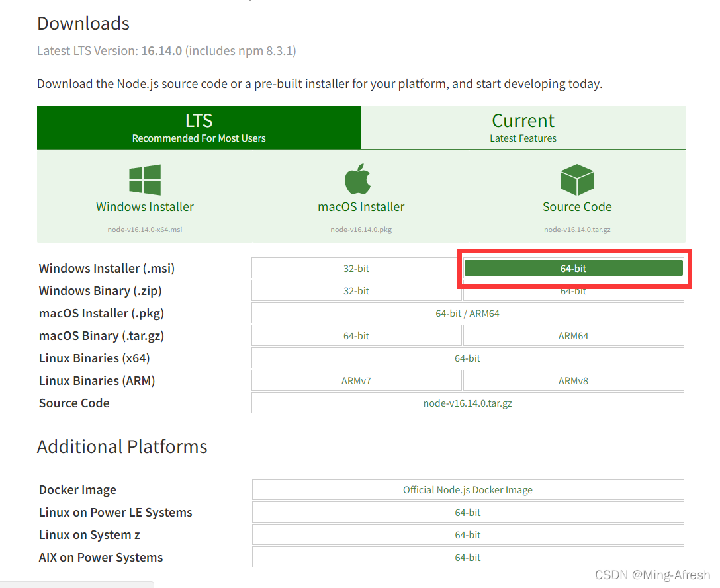Download AIX on Power Systems 64-bit
The width and height of the screenshot is (720, 588).
click(468, 558)
